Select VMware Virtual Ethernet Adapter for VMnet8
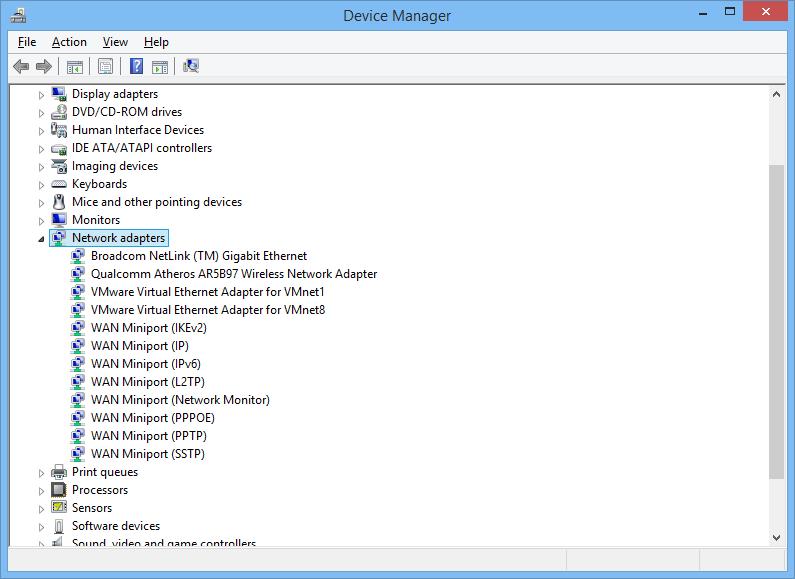This screenshot has height=579, width=795. pos(208,310)
